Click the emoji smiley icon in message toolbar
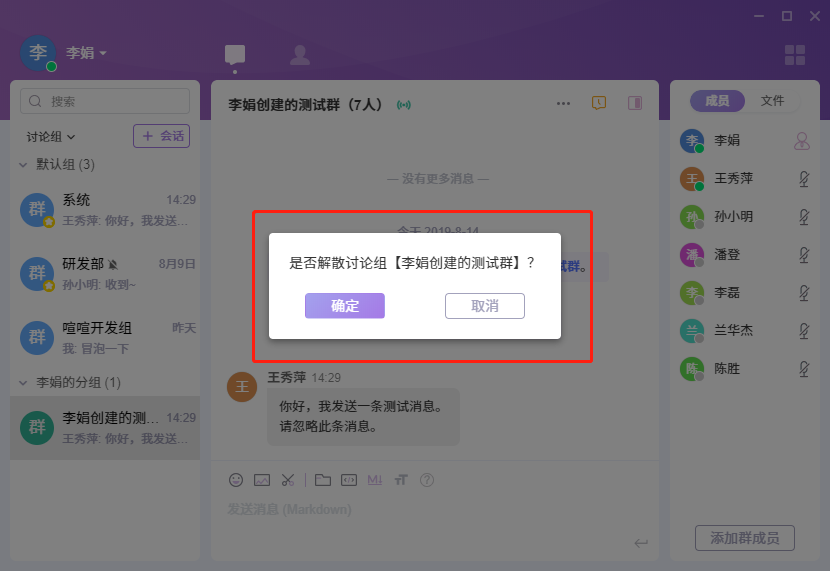Image resolution: width=830 pixels, height=571 pixels. (x=236, y=480)
